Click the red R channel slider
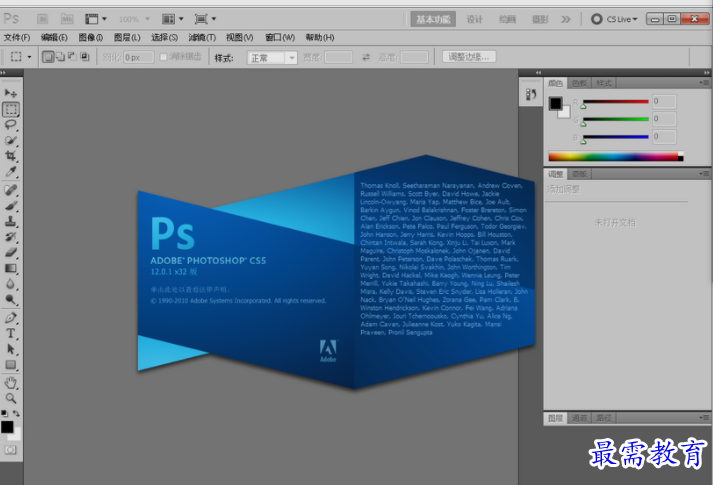This screenshot has width=713, height=485. point(616,102)
